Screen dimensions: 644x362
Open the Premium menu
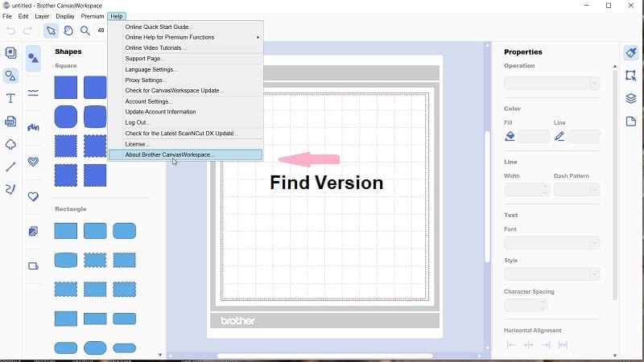[x=93, y=16]
